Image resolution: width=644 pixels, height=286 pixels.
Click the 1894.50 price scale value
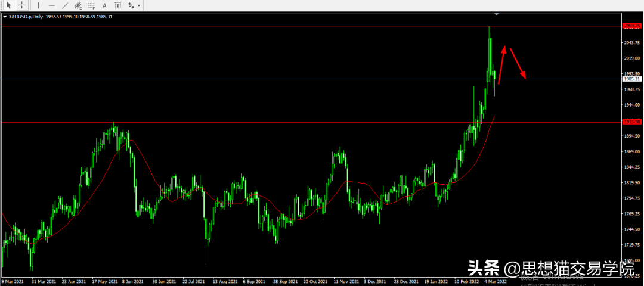click(632, 136)
